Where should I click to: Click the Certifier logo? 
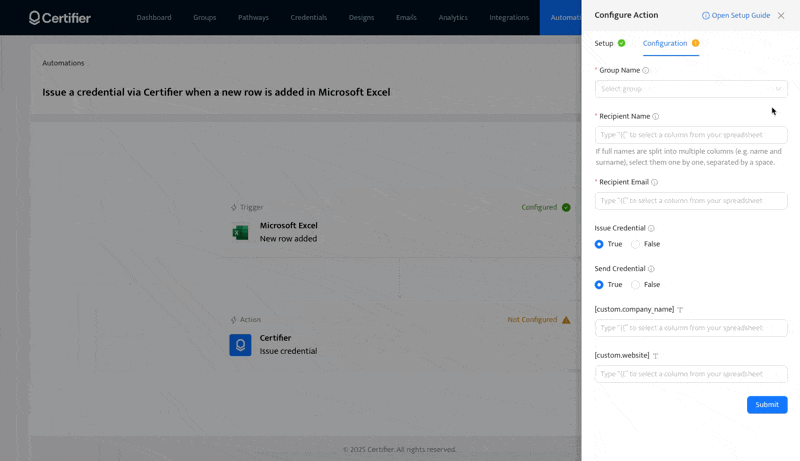60,18
